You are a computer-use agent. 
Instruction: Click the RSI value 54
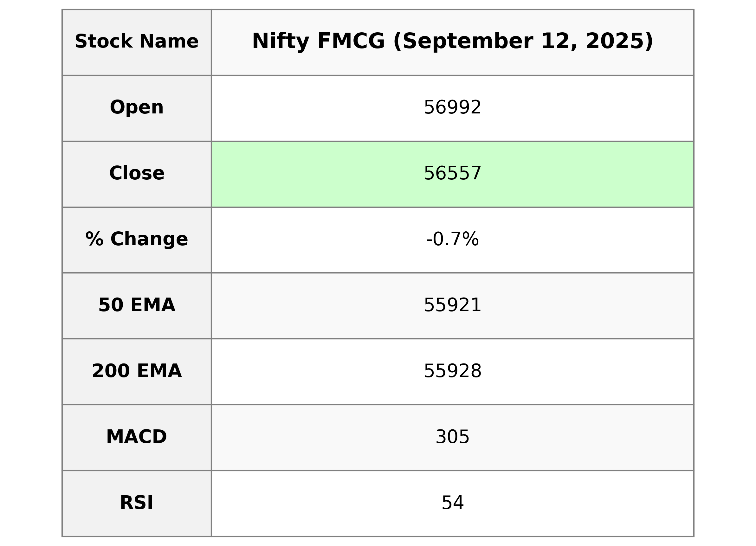tap(452, 503)
